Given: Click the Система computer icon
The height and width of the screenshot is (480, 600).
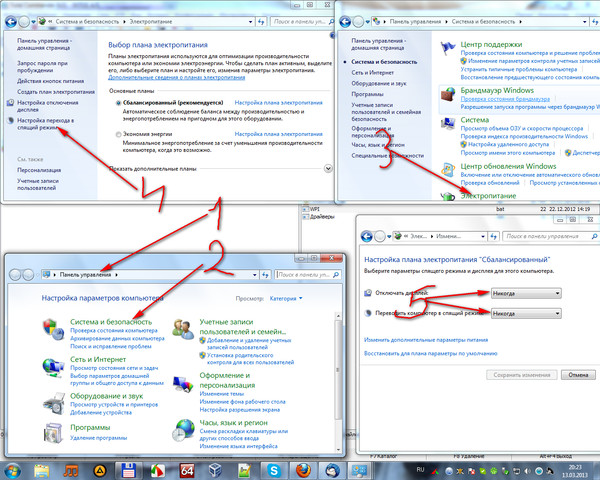Looking at the screenshot, I should (448, 123).
